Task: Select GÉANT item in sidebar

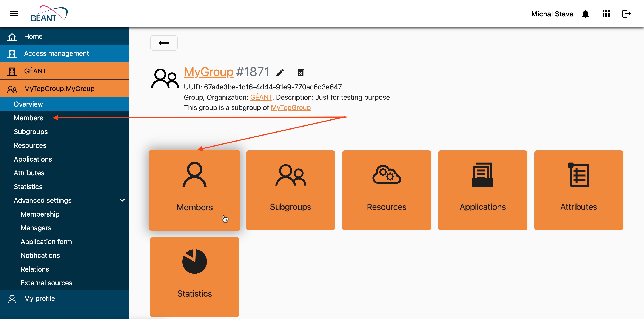Action: (x=65, y=71)
